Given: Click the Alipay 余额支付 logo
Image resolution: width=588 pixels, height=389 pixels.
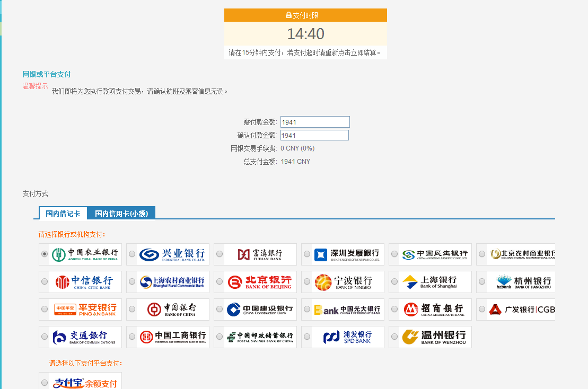Looking at the screenshot, I should 85,382.
